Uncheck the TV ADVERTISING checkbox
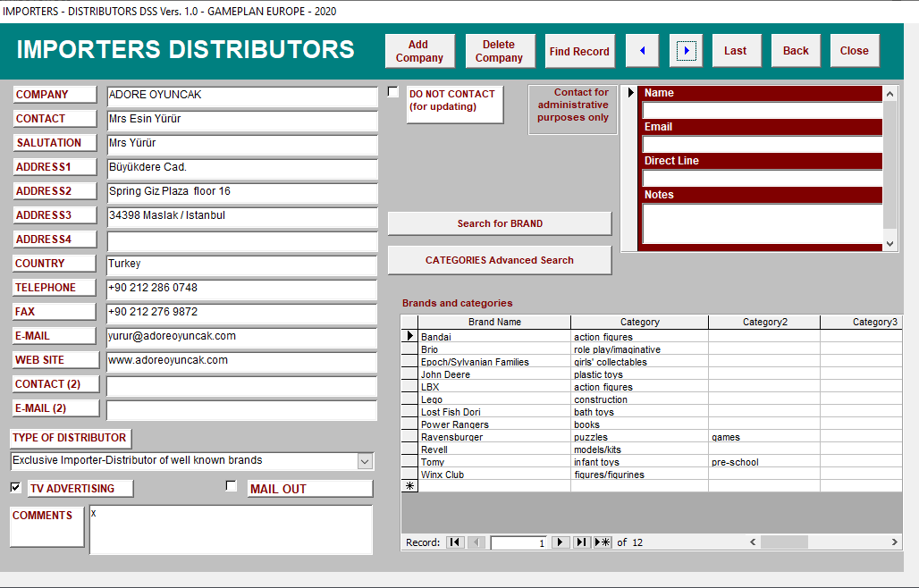The image size is (919, 588). (x=15, y=487)
